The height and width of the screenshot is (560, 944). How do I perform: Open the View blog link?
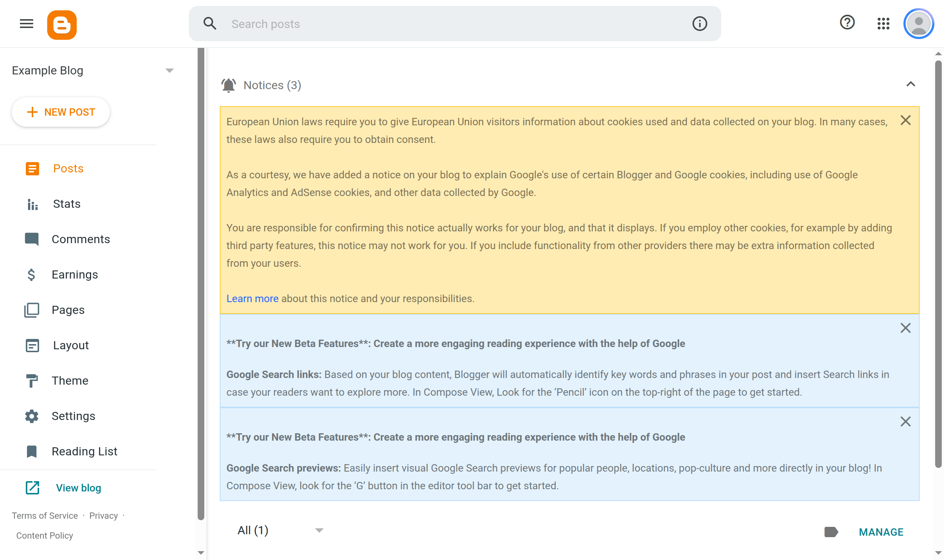coord(79,488)
